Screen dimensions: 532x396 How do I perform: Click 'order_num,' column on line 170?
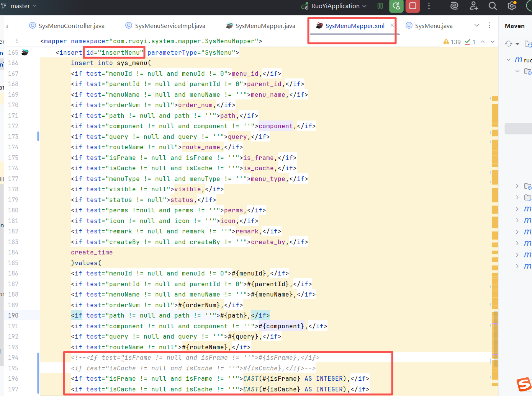(197, 105)
